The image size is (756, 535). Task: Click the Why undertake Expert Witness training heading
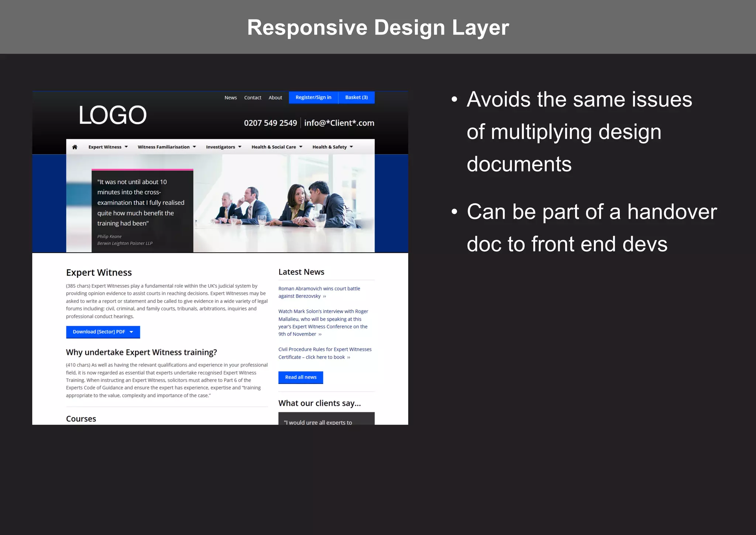tap(141, 352)
